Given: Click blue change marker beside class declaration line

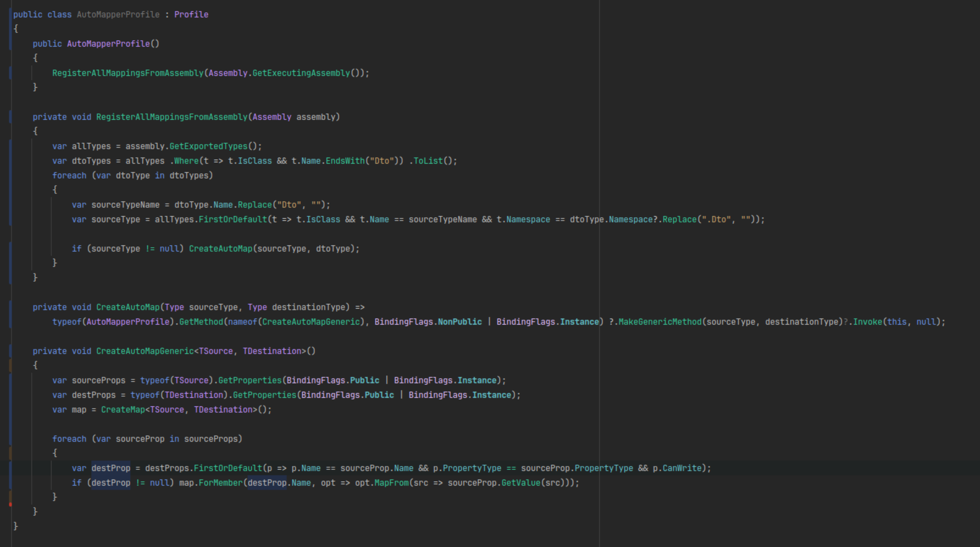Looking at the screenshot, I should click(10, 15).
